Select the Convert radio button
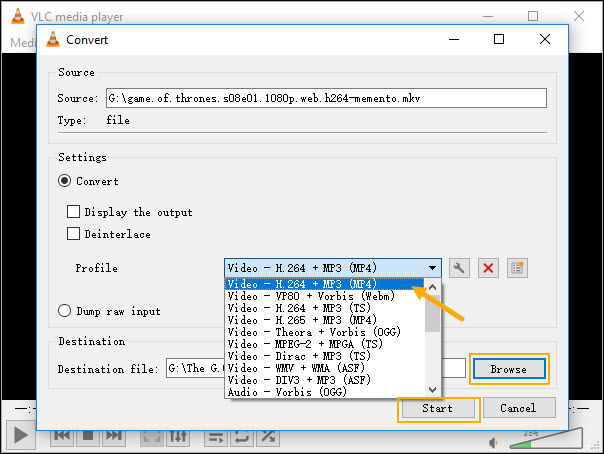 64,181
